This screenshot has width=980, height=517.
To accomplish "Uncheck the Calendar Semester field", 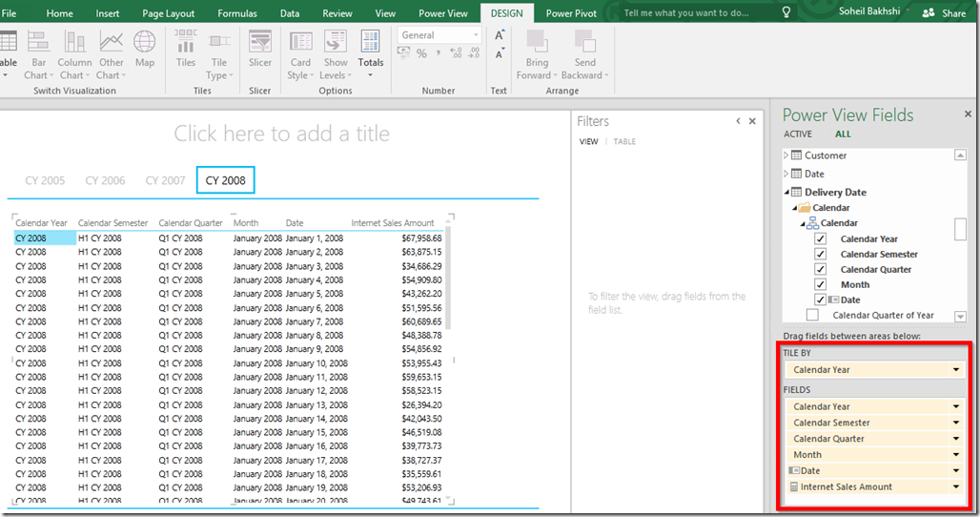I will 820,254.
